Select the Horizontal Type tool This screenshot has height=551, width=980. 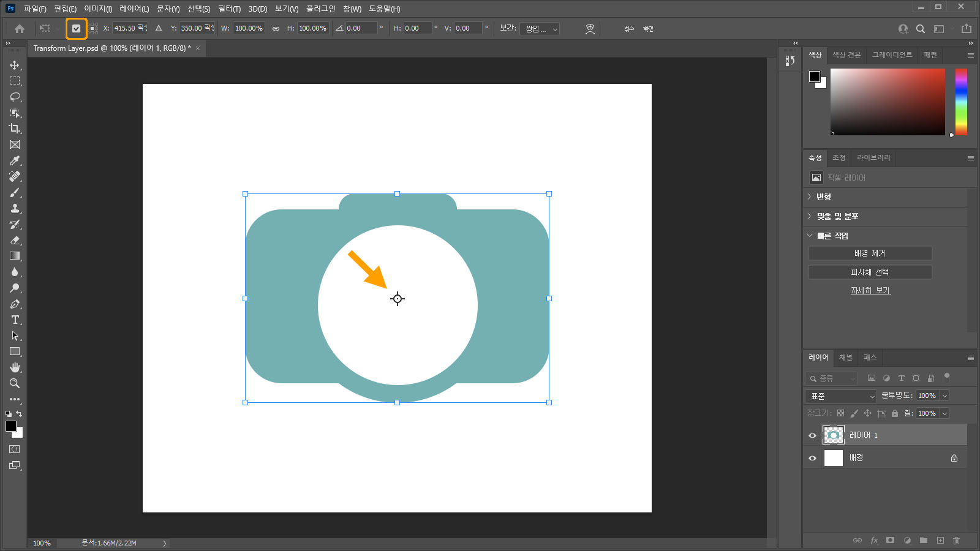15,320
